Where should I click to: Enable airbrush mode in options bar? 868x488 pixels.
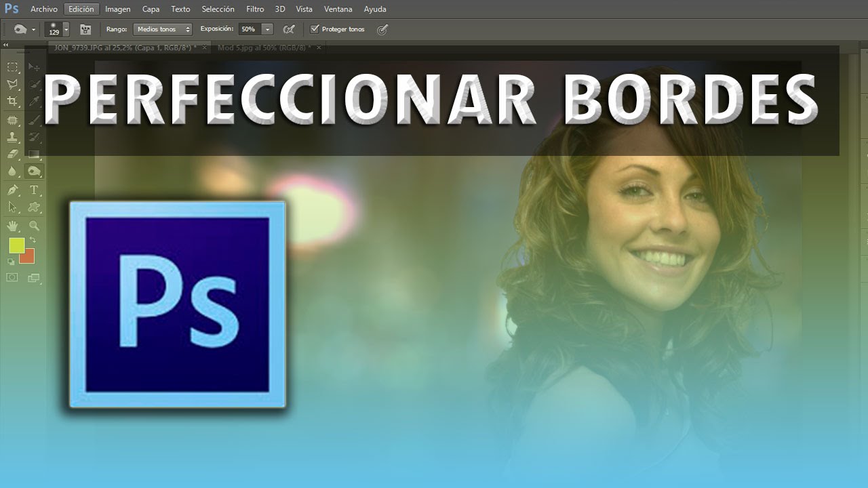[x=289, y=29]
